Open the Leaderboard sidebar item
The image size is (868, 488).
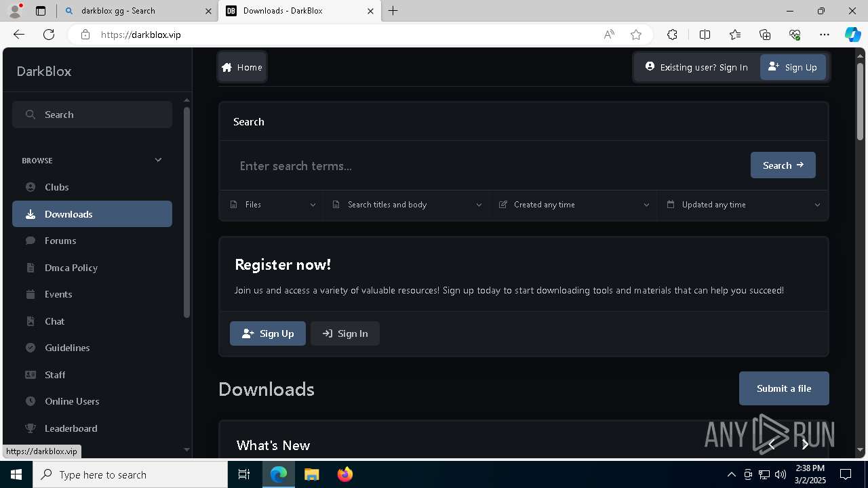pyautogui.click(x=92, y=428)
